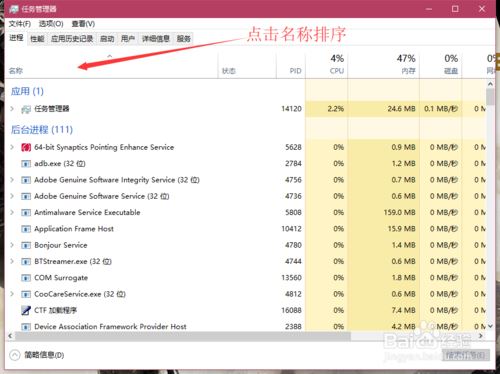Click the Antimalware Service Executable icon
This screenshot has width=500, height=374.
pyautogui.click(x=26, y=213)
